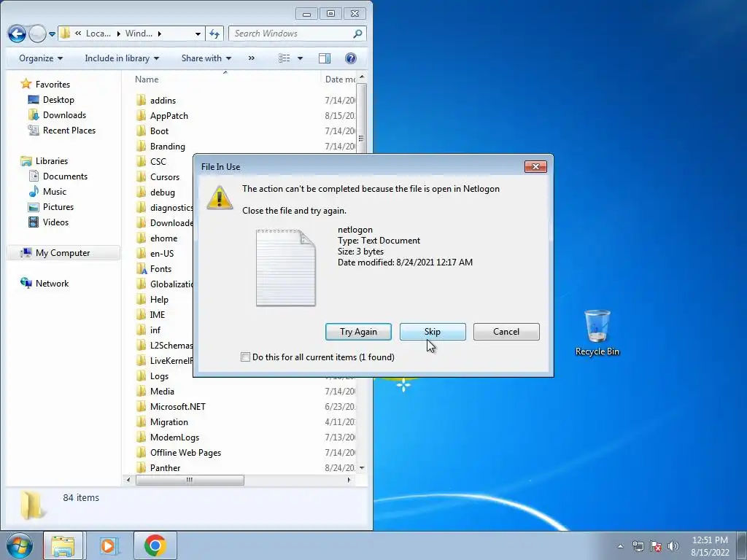Select the AppPatch folder icon
The height and width of the screenshot is (560, 747).
pyautogui.click(x=141, y=115)
